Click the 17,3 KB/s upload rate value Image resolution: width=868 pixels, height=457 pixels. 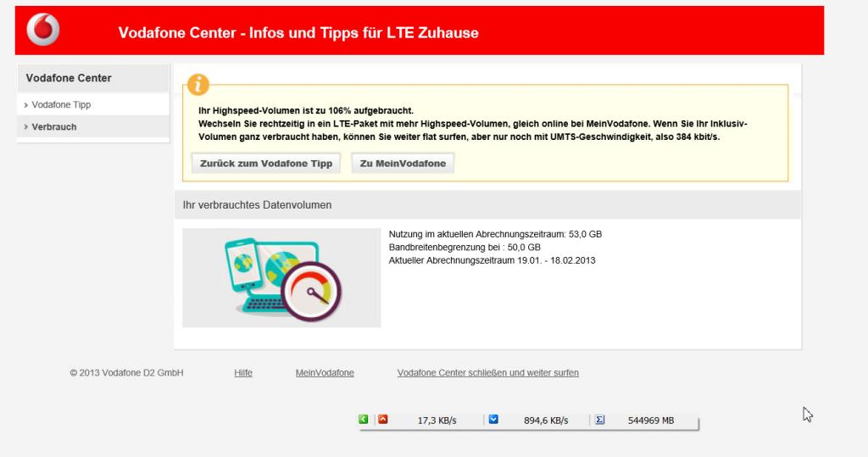pyautogui.click(x=437, y=421)
